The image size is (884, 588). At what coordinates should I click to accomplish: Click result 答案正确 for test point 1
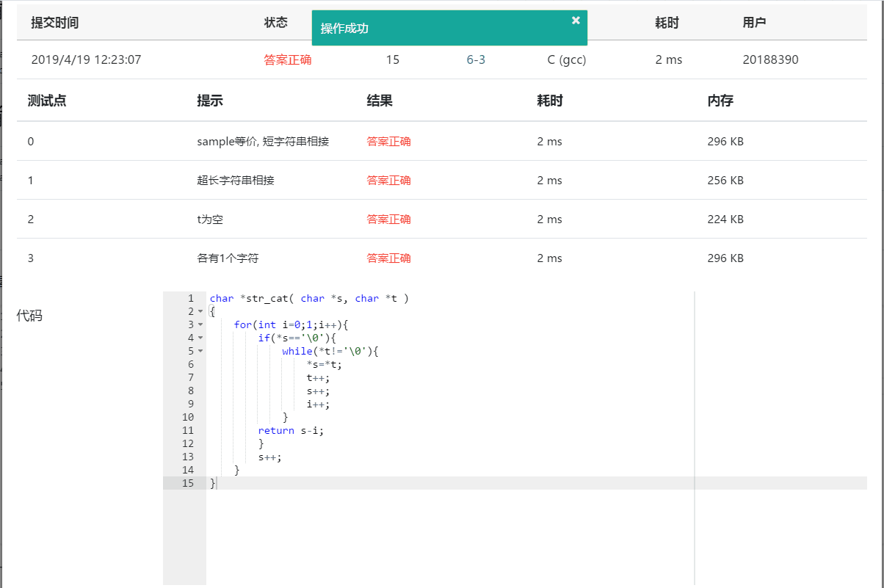[x=389, y=180]
